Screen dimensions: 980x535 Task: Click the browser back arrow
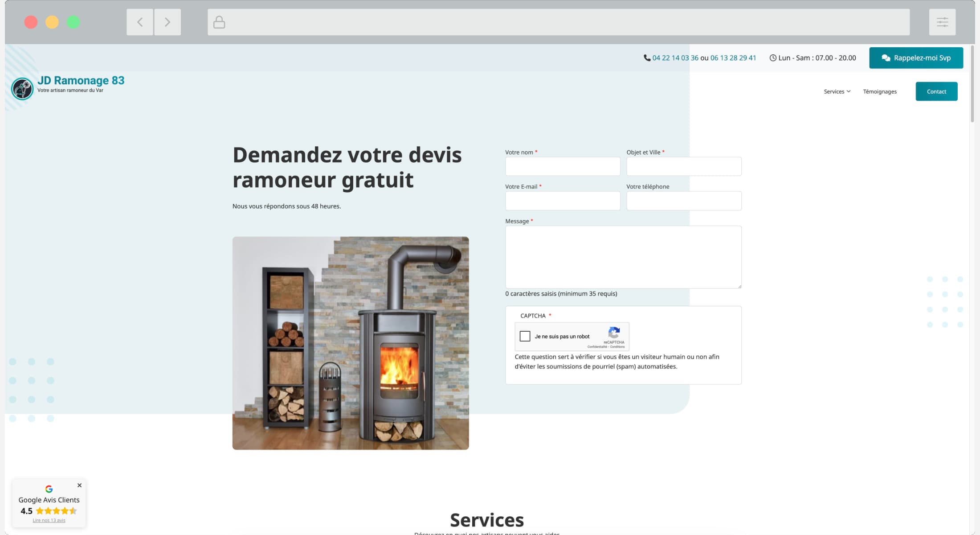click(140, 22)
